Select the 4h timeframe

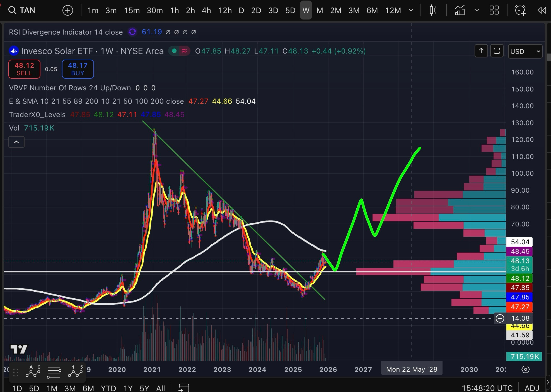coord(206,10)
